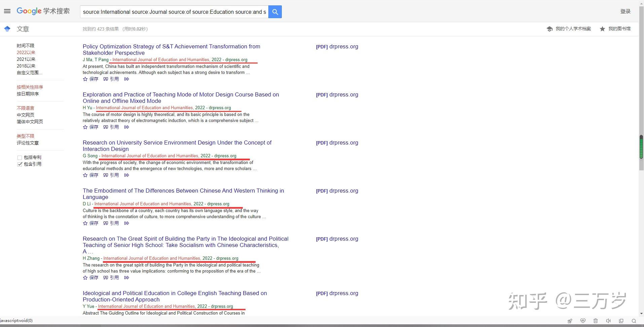Open 我的个人学术档案 link

pos(573,29)
